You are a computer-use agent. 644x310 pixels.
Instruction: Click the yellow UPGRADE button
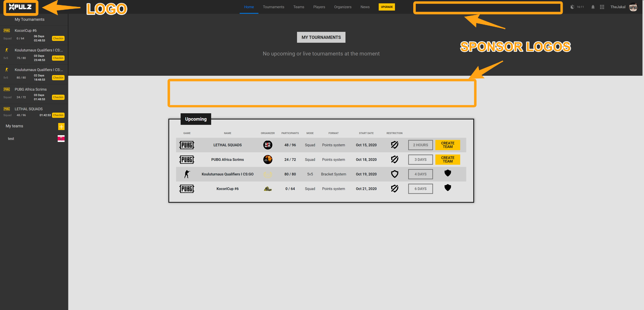point(387,7)
